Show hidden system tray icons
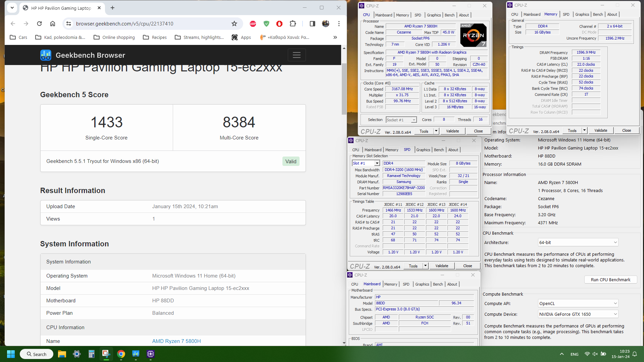 562,354
